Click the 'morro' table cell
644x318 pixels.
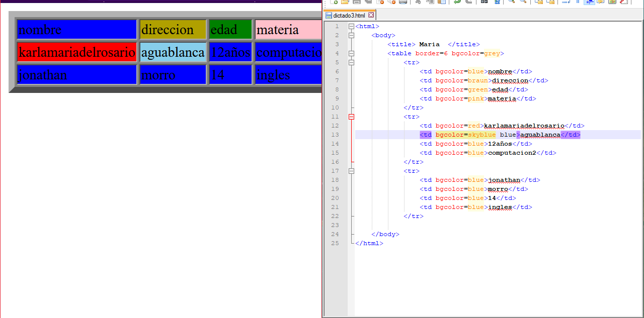click(x=173, y=74)
